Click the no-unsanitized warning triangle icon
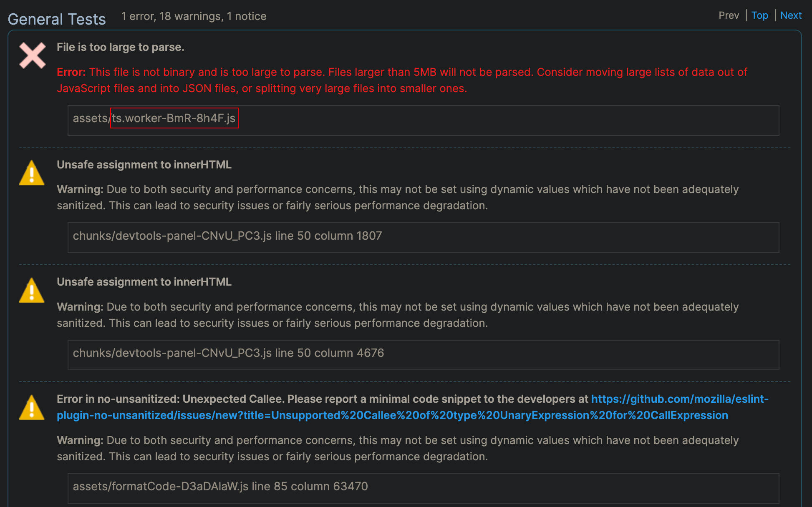The image size is (812, 507). point(32,408)
